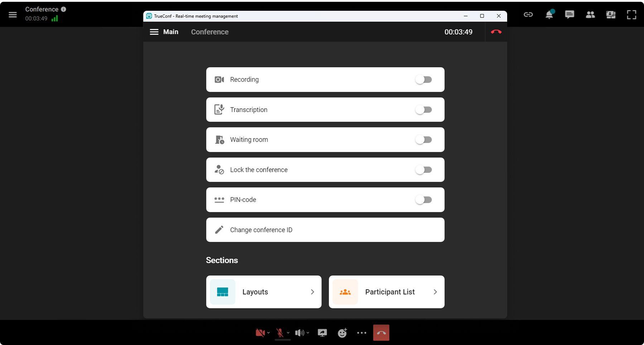Open speaker options dropdown arrow

click(308, 333)
